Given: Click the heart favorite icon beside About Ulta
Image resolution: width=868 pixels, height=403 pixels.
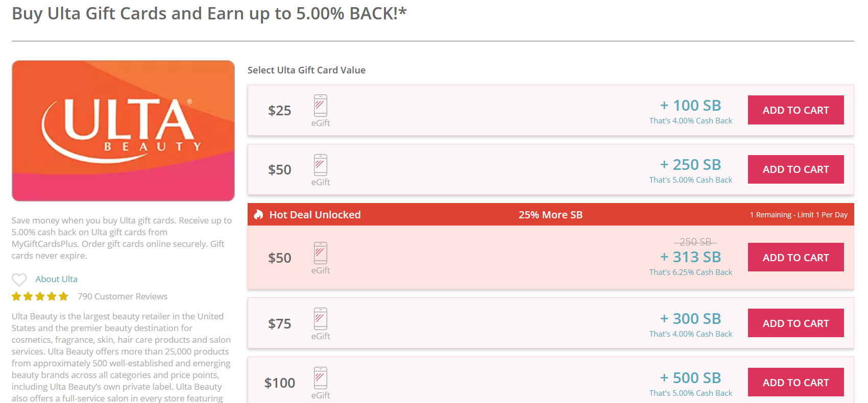Looking at the screenshot, I should (x=19, y=280).
